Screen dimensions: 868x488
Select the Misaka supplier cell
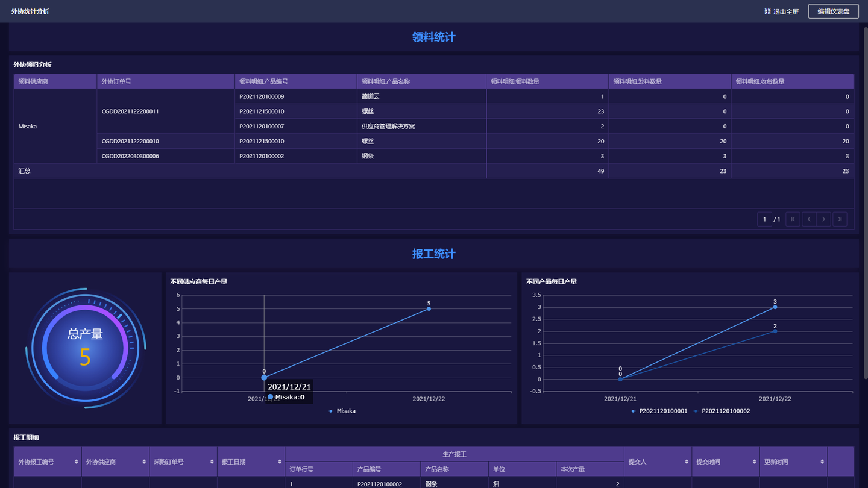pyautogui.click(x=55, y=126)
